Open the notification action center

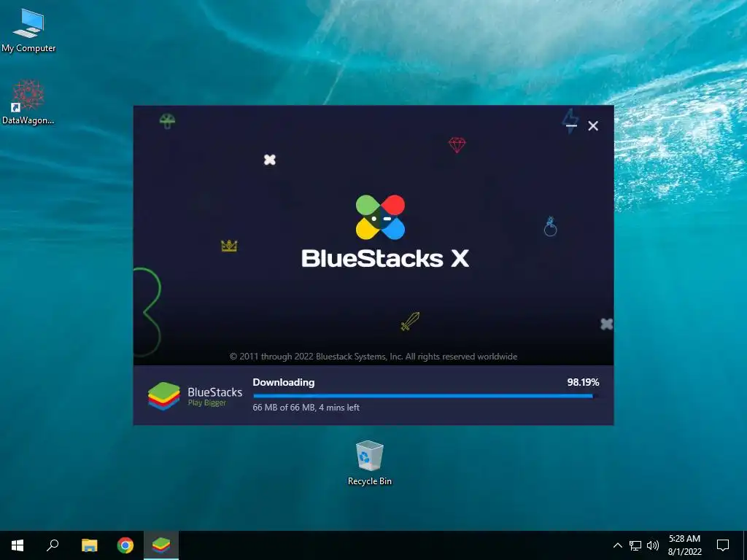[x=723, y=545]
